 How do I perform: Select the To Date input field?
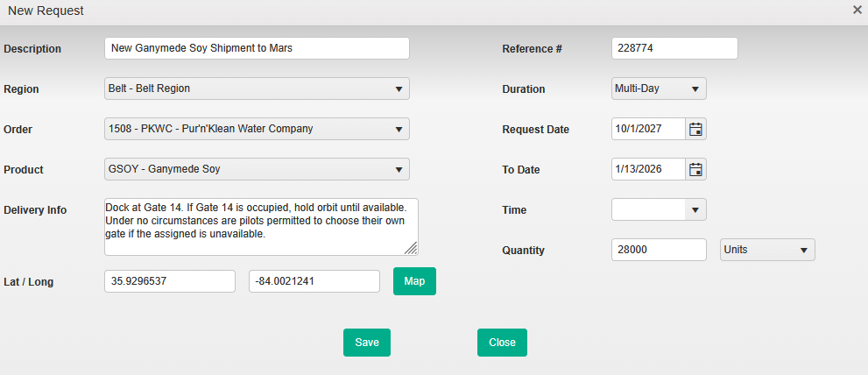coord(647,169)
